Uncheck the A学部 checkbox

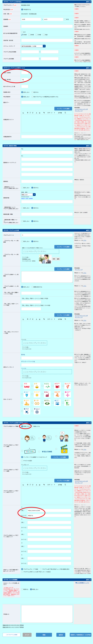tap(22, 35)
